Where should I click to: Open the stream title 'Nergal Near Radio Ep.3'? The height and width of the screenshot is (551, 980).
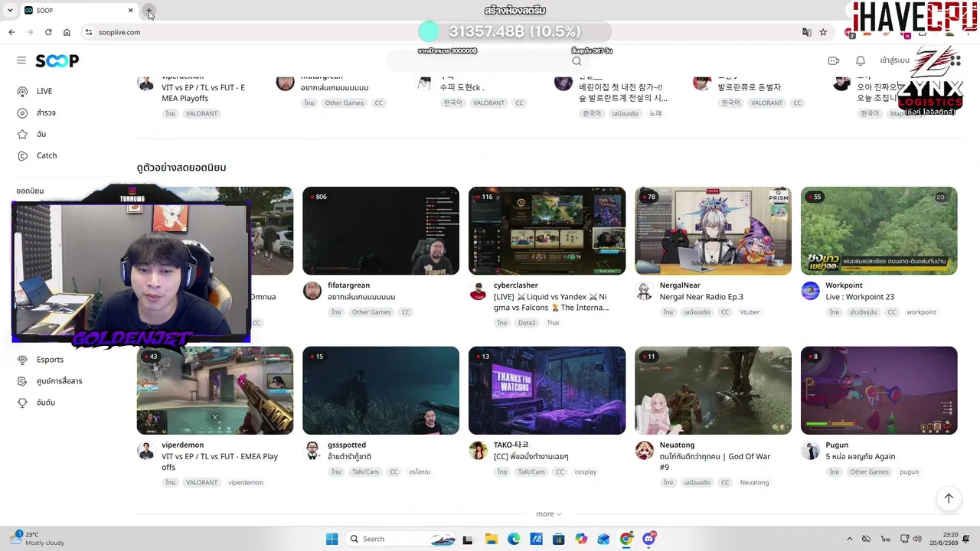tap(701, 297)
